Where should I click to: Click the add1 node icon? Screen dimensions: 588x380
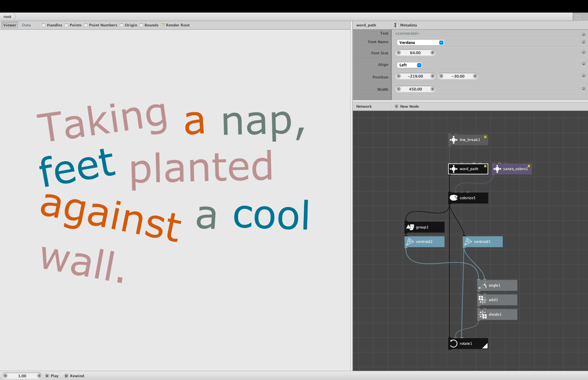point(483,300)
